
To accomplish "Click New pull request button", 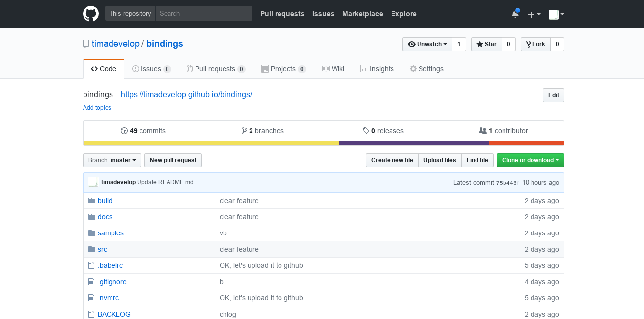I will pyautogui.click(x=173, y=160).
